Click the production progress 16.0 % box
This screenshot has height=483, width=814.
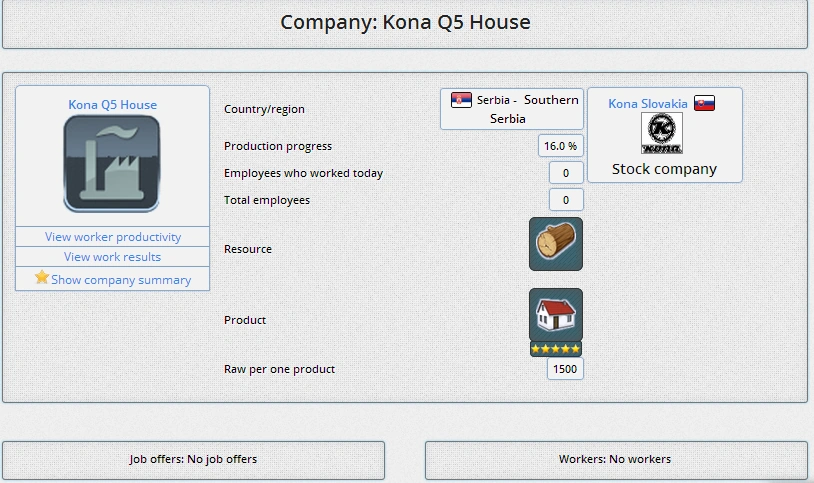click(x=560, y=146)
